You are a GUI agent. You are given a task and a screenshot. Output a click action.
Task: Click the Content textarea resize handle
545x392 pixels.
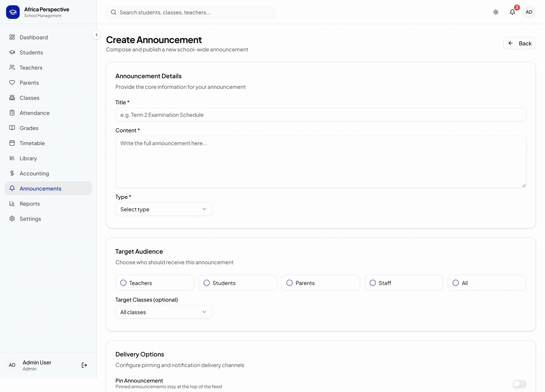click(x=524, y=185)
